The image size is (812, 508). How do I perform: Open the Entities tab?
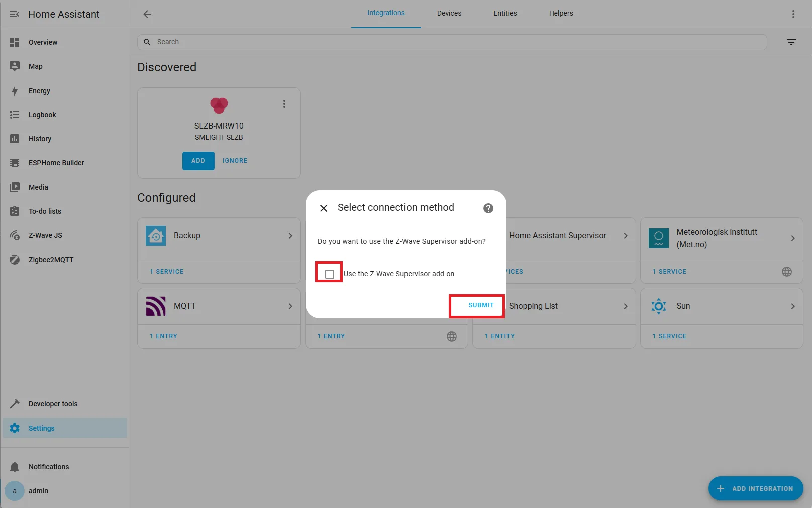504,13
